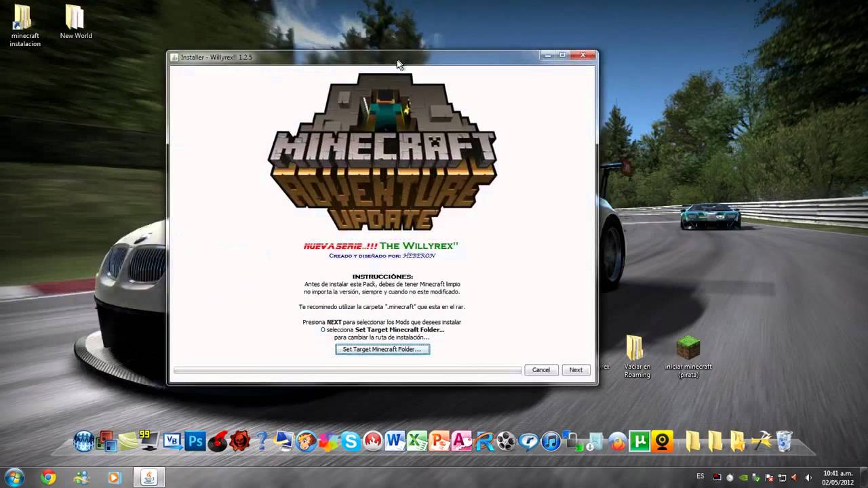Open Microsoft Access from the dock

[x=461, y=442]
